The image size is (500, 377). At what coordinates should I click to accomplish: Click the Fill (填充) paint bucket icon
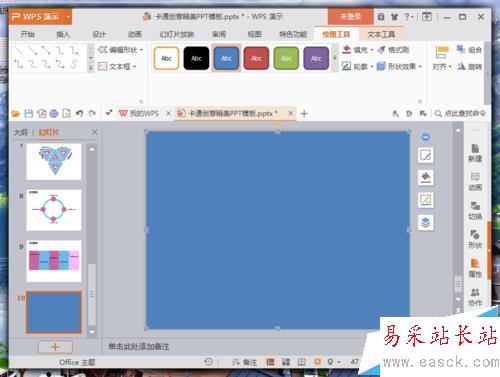pyautogui.click(x=347, y=50)
